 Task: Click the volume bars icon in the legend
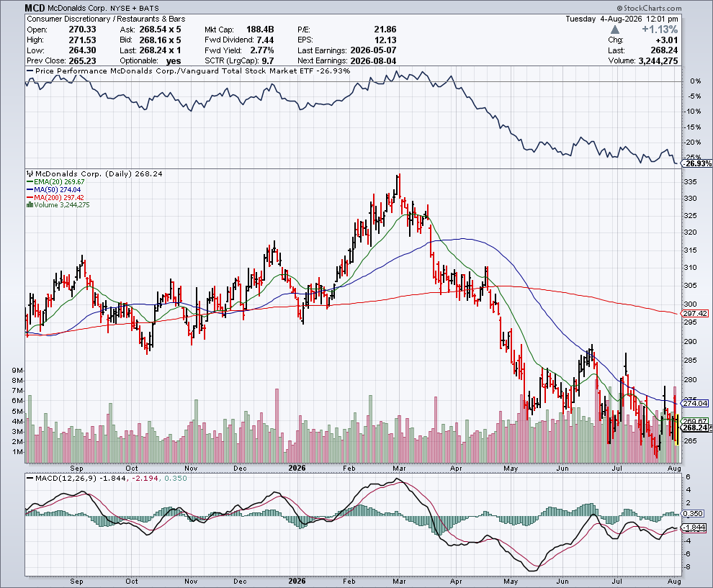click(30, 205)
